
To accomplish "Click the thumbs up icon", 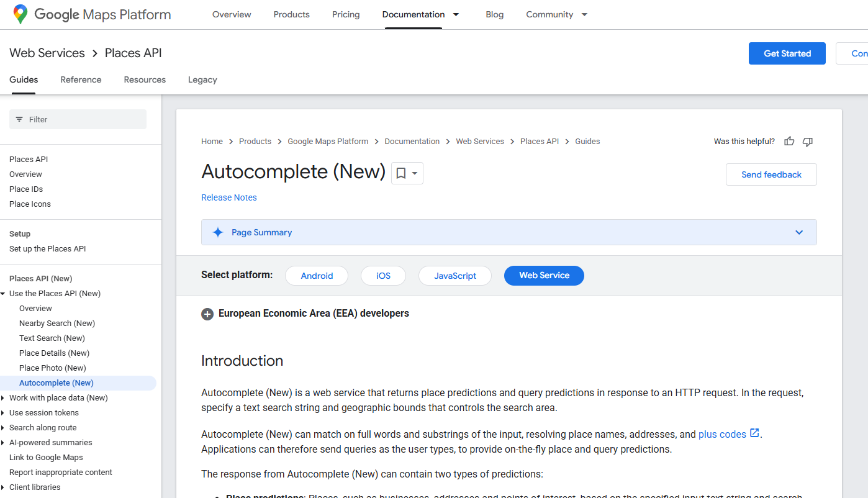I will (789, 141).
